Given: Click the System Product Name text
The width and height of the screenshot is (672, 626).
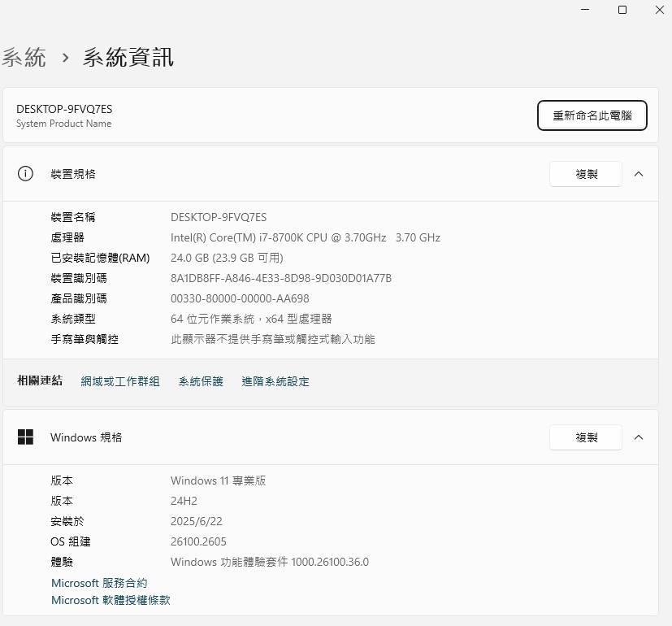Looking at the screenshot, I should 64,124.
